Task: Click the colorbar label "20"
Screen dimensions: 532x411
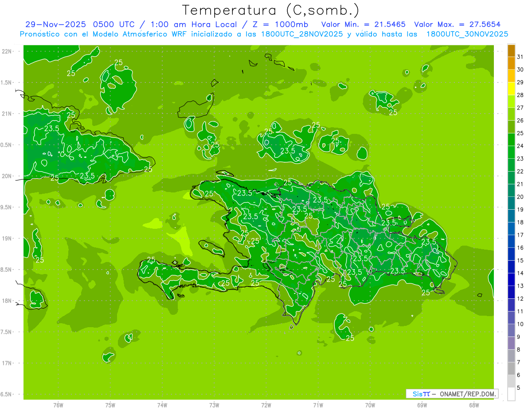Action: point(520,197)
